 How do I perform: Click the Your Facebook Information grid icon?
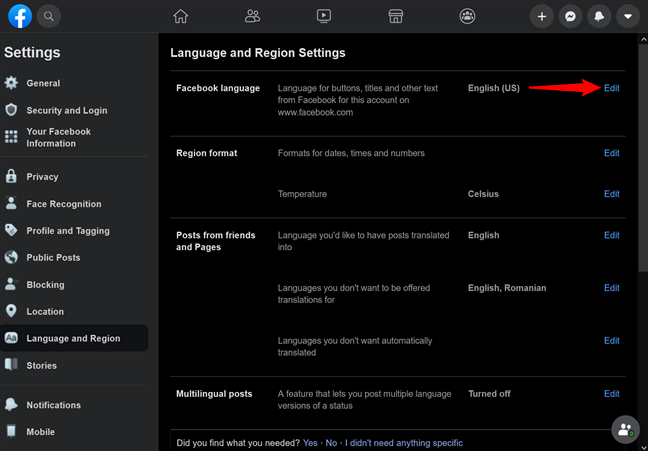(11, 137)
